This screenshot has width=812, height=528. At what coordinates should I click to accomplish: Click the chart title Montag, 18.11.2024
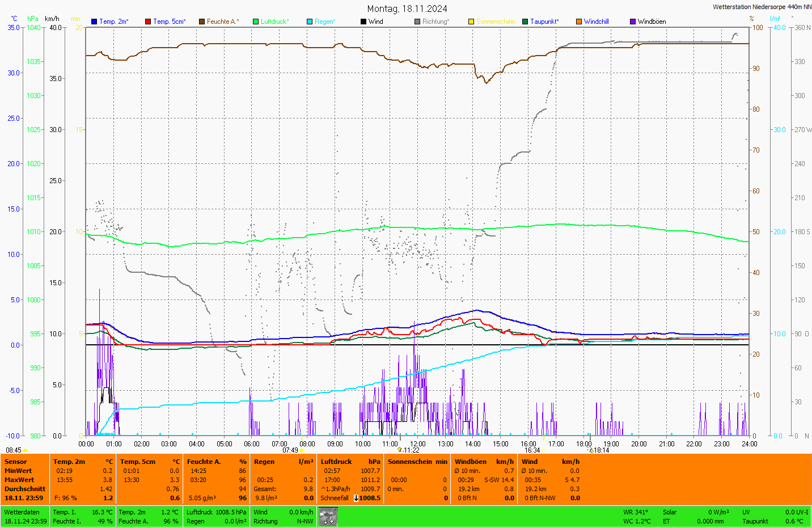pos(407,9)
